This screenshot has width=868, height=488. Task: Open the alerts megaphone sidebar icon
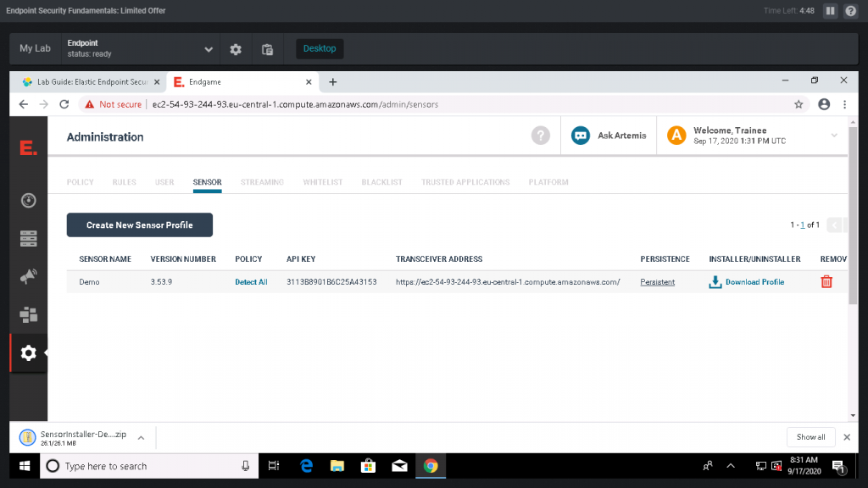pos(28,276)
